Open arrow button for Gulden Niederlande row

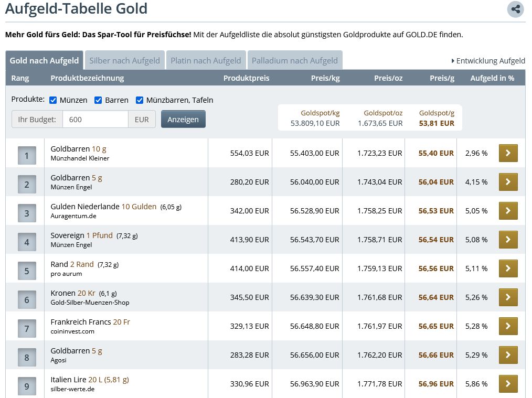(508, 211)
